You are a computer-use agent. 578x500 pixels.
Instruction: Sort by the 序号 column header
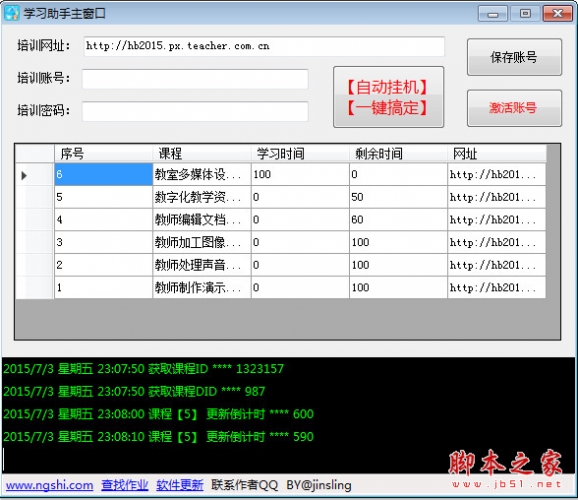coord(104,154)
